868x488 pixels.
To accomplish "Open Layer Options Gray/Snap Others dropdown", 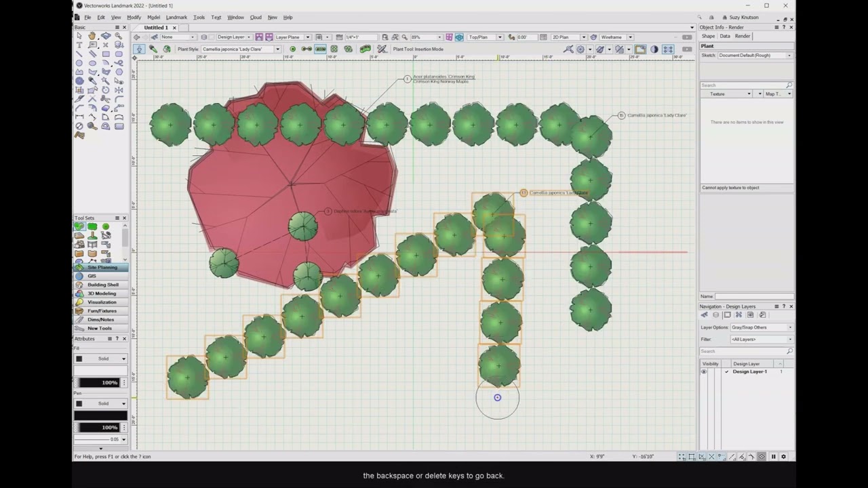I will pos(762,327).
